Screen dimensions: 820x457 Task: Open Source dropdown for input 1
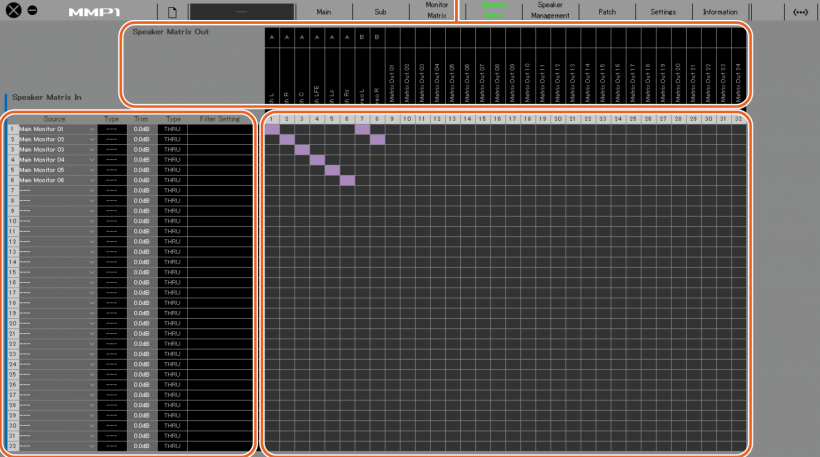pyautogui.click(x=57, y=129)
